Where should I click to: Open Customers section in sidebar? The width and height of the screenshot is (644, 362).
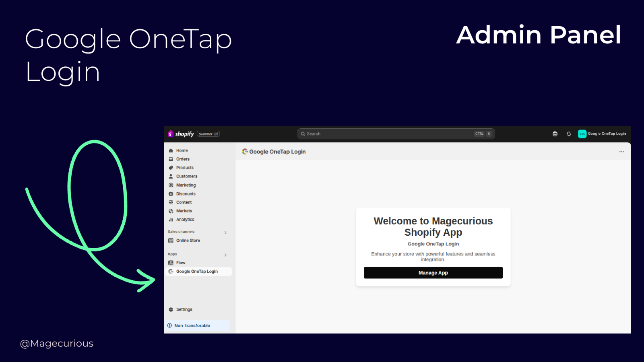click(171, 176)
